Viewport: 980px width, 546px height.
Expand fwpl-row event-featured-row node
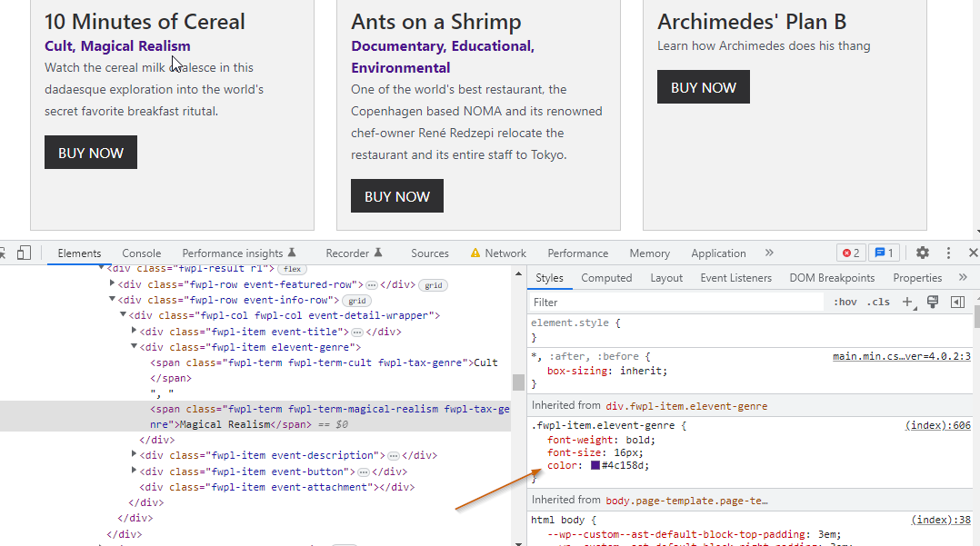113,283
